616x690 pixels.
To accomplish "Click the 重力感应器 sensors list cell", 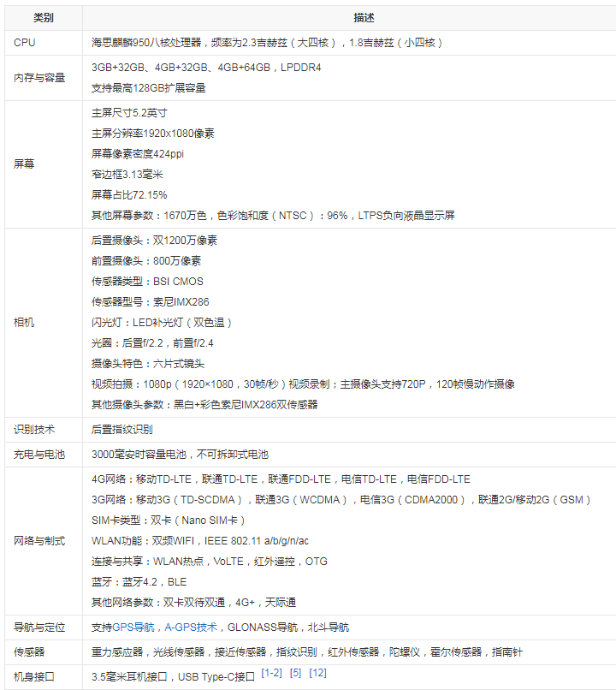I will [x=307, y=652].
